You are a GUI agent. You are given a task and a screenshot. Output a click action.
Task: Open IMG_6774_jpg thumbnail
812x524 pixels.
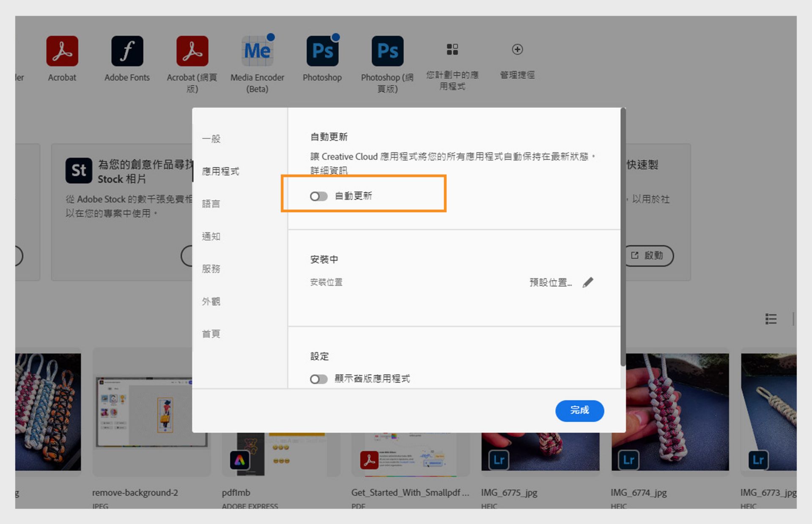[670, 412]
